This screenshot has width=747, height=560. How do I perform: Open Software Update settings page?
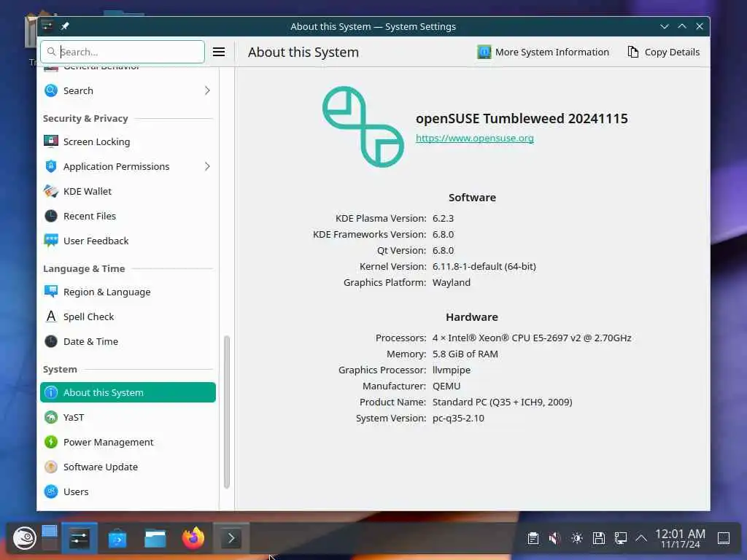128,467
